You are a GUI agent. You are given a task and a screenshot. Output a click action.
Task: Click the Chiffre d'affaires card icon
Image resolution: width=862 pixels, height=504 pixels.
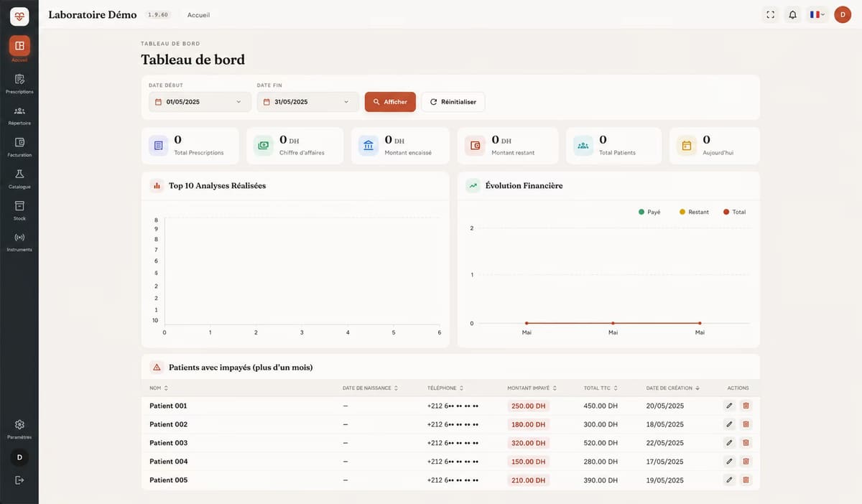pos(264,146)
